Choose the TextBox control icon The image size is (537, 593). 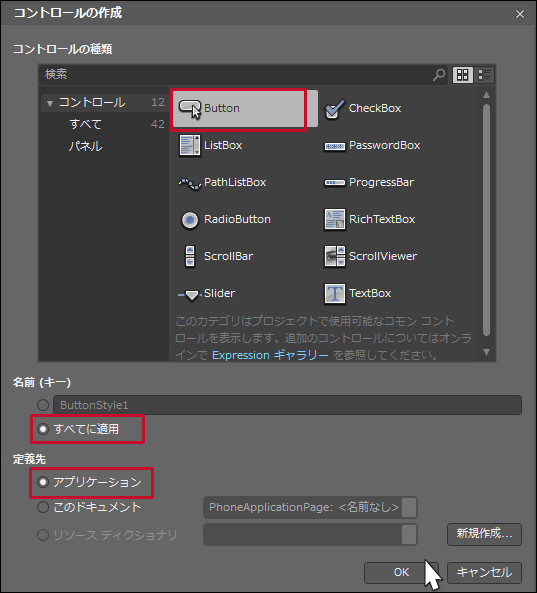(334, 293)
